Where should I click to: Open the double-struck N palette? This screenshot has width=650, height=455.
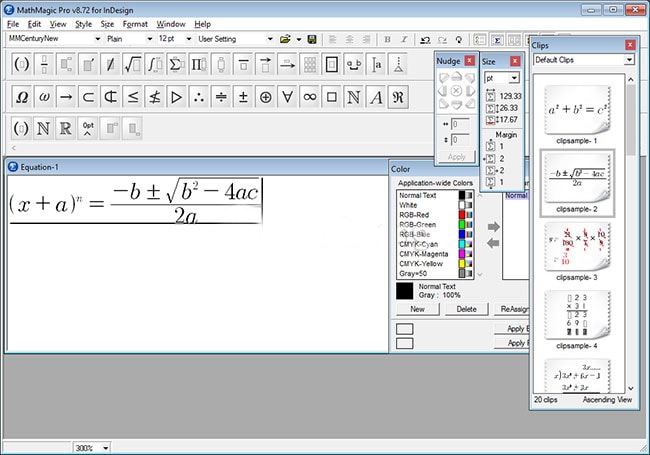354,97
